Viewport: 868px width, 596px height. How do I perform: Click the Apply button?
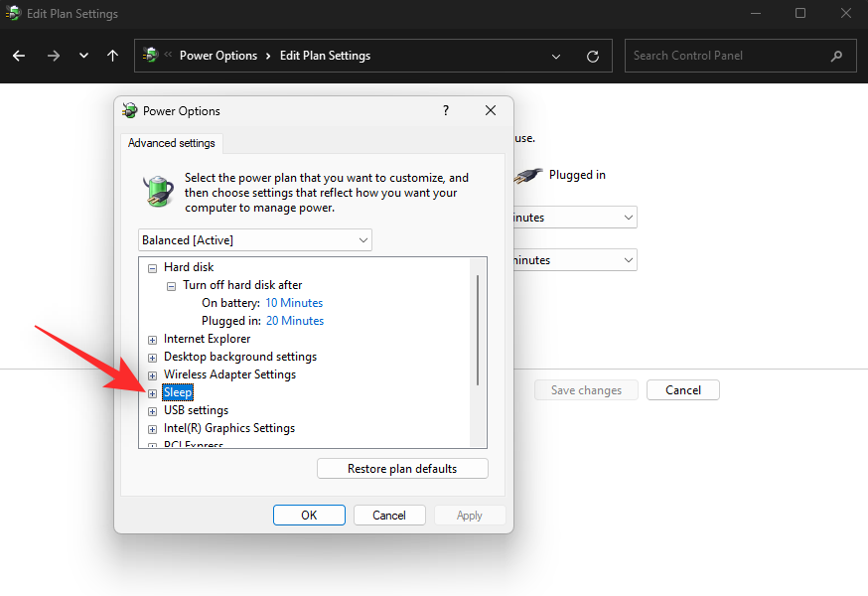tap(470, 516)
